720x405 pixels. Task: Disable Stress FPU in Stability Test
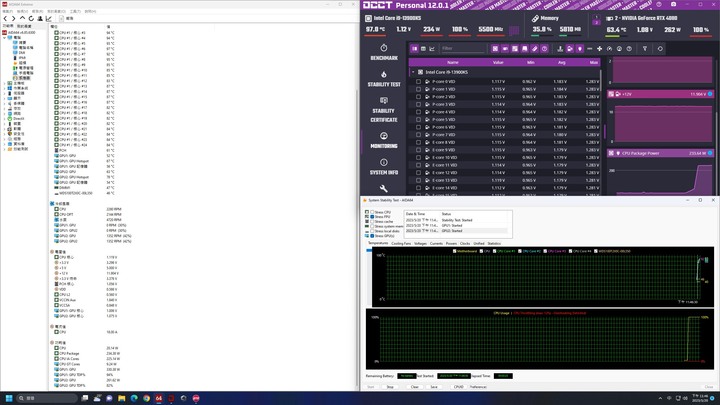pos(372,217)
